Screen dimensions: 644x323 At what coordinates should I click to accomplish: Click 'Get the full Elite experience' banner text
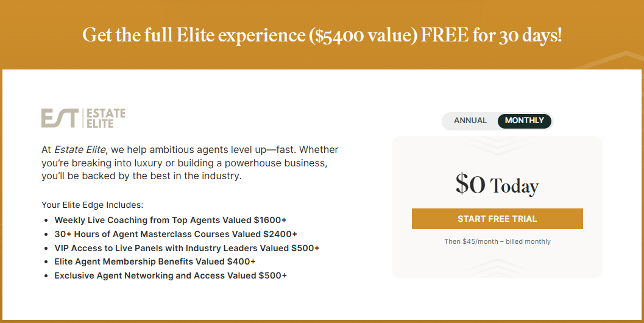194,35
